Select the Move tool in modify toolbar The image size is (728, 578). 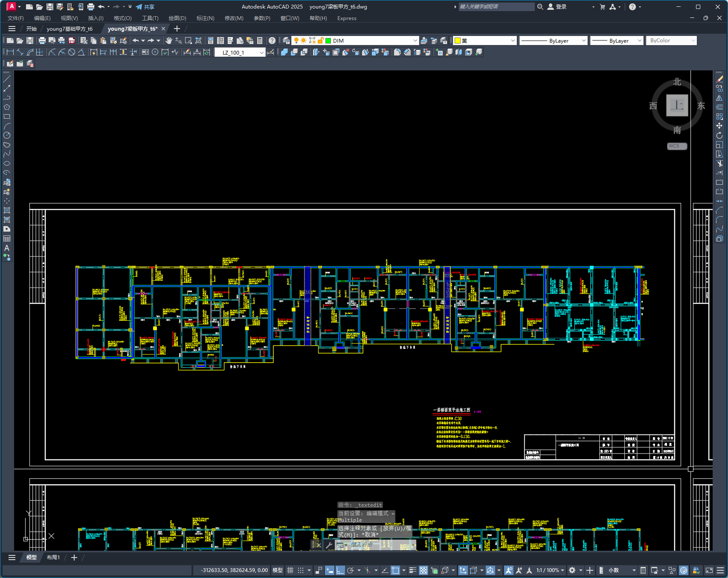[x=719, y=126]
